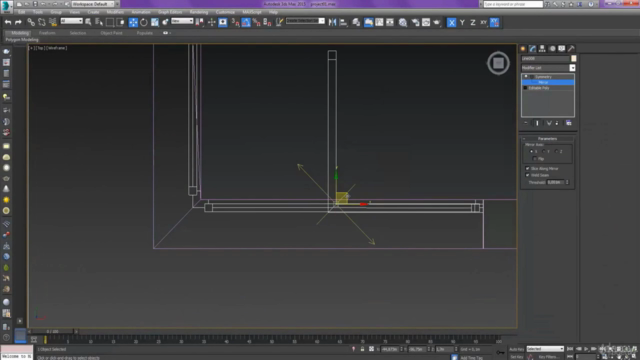This screenshot has width=640, height=360.
Task: Click the Undo arrow in the main toolbar
Action: [x=8, y=22]
